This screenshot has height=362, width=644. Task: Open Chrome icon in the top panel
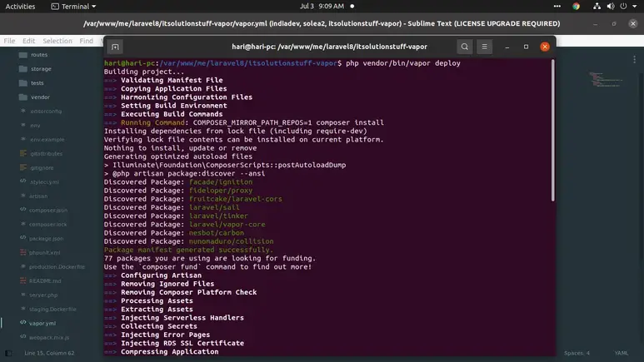tap(576, 6)
